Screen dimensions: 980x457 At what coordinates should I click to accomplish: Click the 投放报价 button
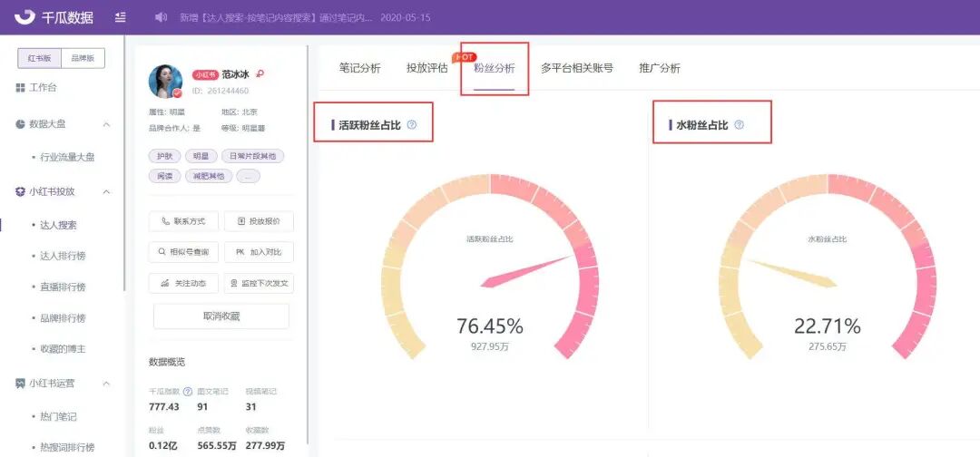pyautogui.click(x=259, y=221)
